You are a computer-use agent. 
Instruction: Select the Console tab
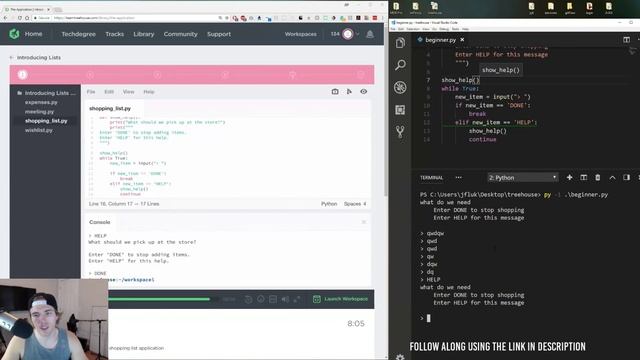tap(100, 222)
